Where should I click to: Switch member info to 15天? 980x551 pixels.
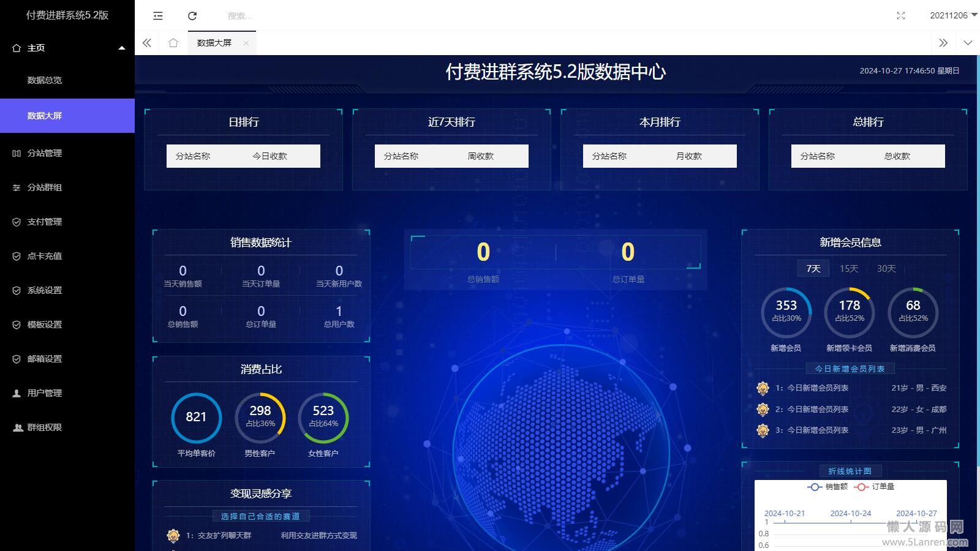[848, 269]
